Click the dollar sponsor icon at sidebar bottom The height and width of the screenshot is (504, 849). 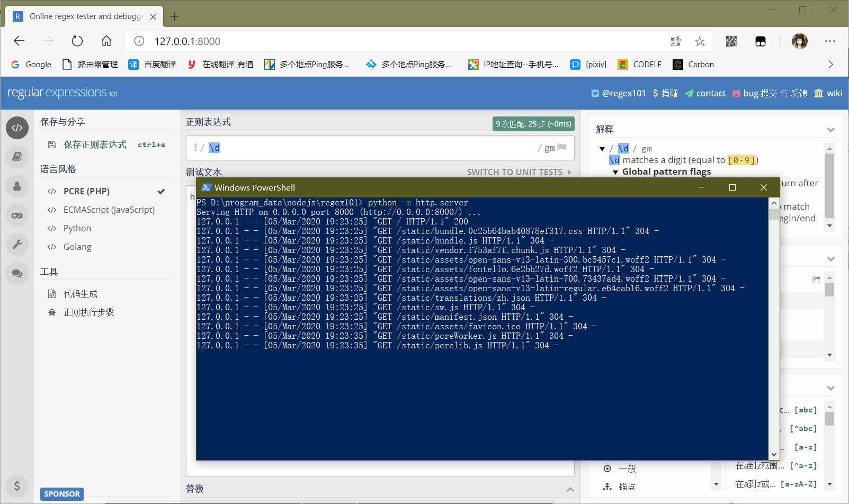tap(17, 486)
